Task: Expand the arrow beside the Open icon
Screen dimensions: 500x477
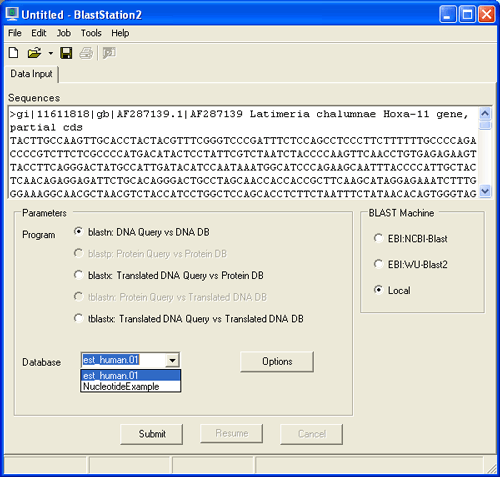Action: (50, 53)
